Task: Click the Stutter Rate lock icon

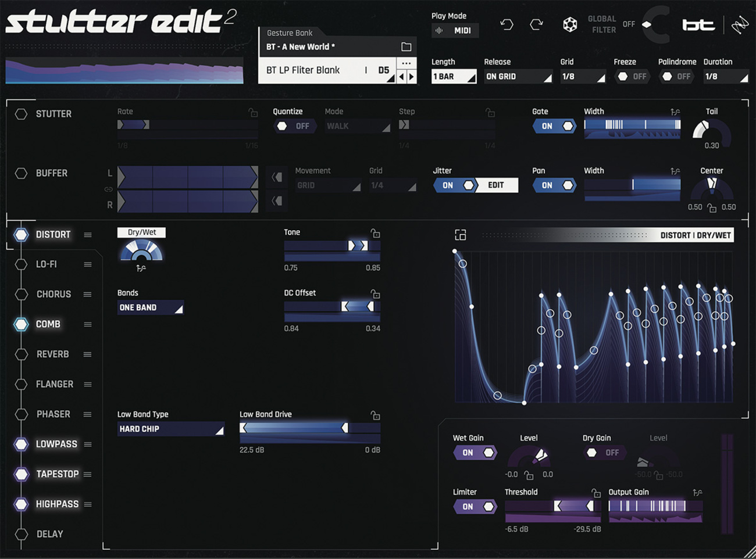Action: point(253,112)
